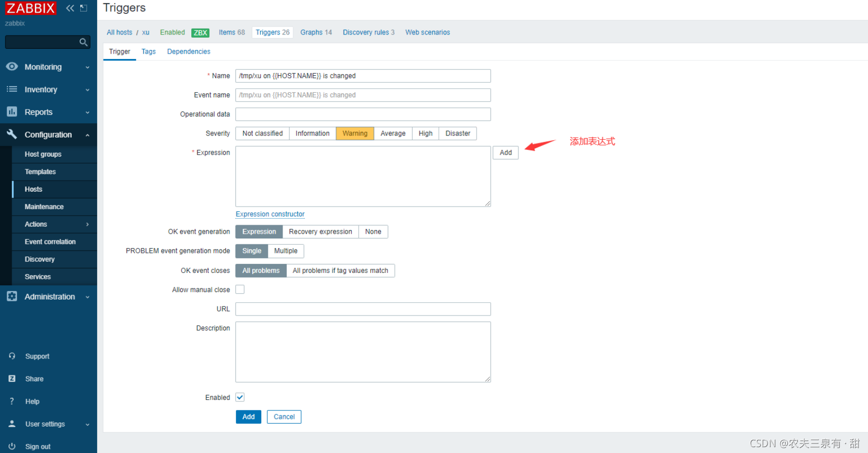This screenshot has height=453, width=868.
Task: Collapse the Configuration menu
Action: 88,135
